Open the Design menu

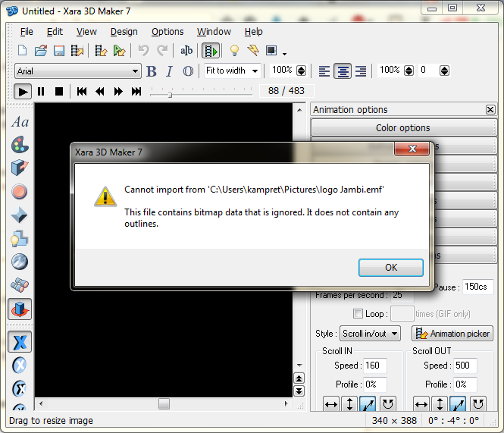tap(124, 32)
